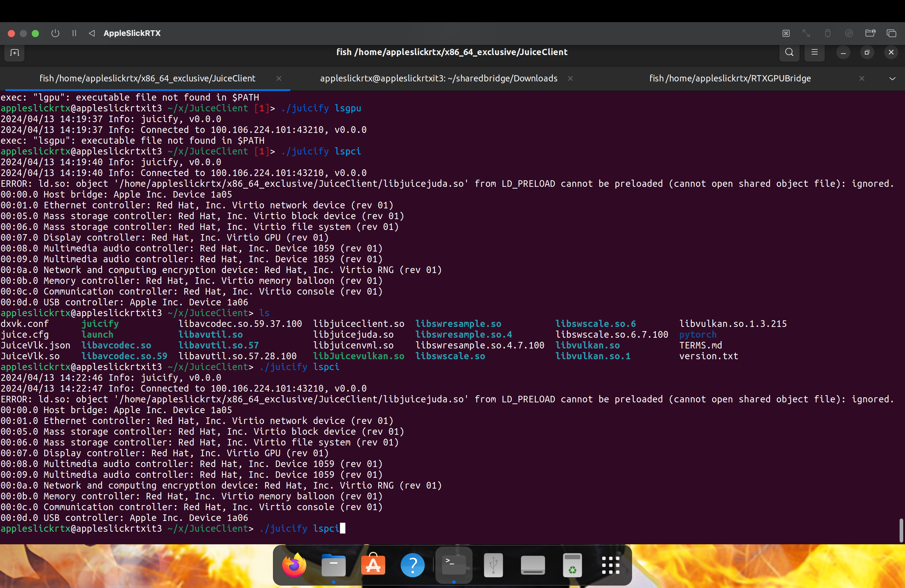Screen dimensions: 905x588
Task: Click the resize display arrows icon
Action: (x=806, y=34)
